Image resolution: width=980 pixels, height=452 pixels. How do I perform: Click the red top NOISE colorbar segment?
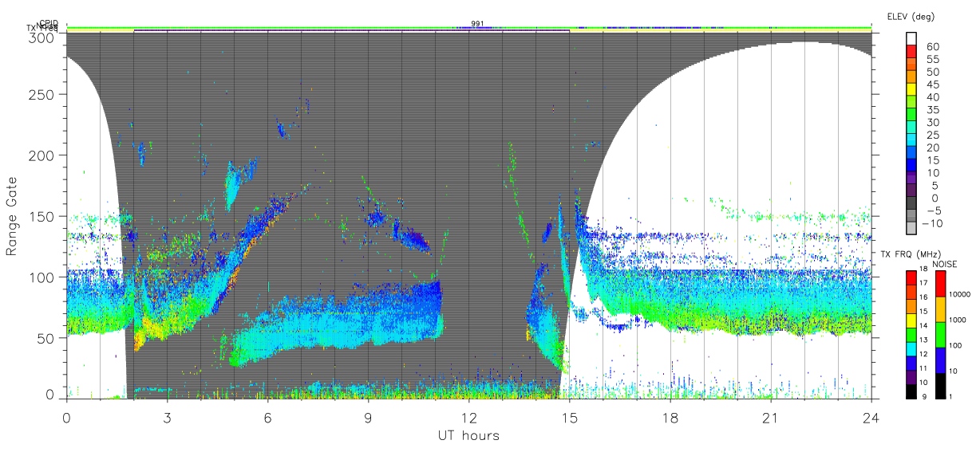tap(940, 284)
